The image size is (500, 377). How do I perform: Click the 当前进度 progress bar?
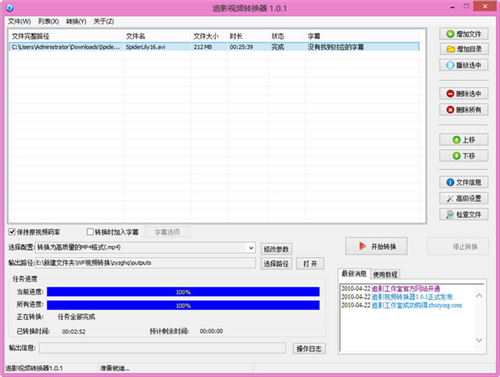click(x=183, y=292)
